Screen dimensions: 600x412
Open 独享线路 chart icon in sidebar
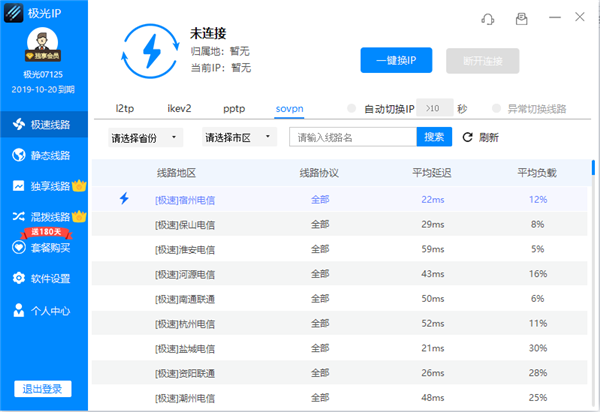[x=19, y=186]
